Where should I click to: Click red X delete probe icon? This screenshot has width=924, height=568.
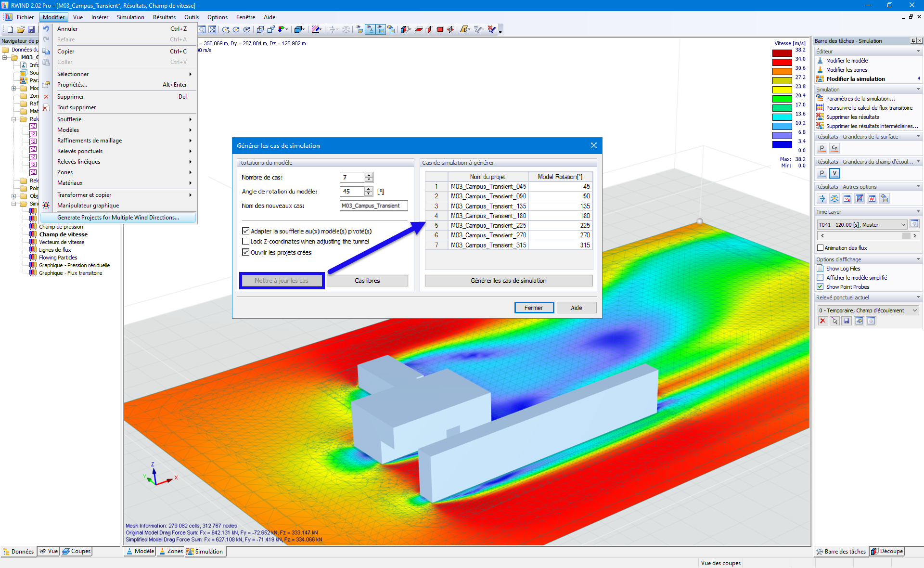click(822, 321)
